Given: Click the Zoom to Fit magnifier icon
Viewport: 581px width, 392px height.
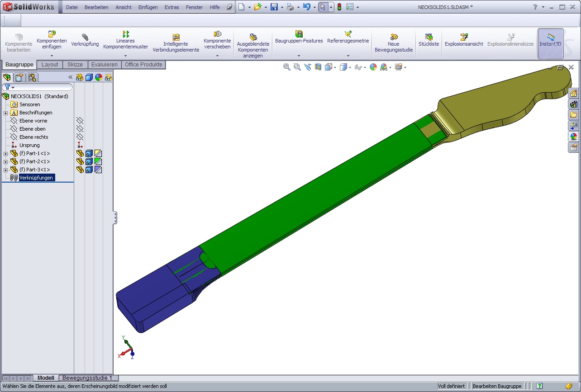Looking at the screenshot, I should [x=286, y=67].
